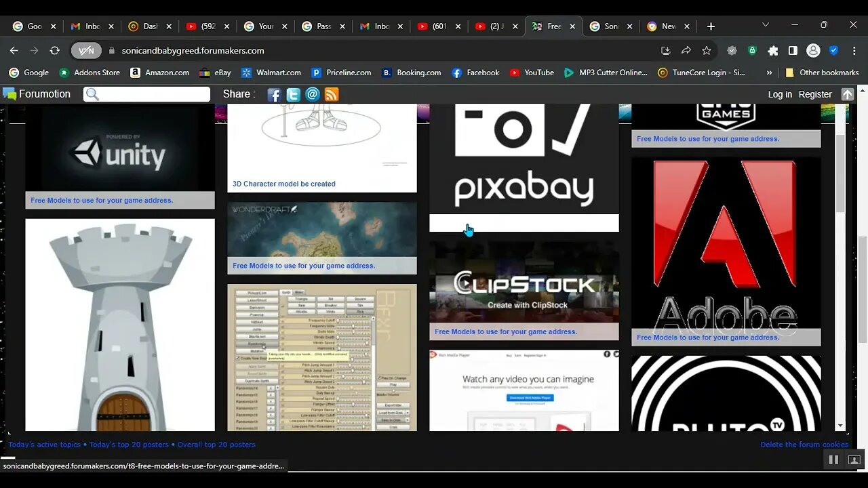Open the Facebook bookmark
Image resolution: width=868 pixels, height=488 pixels.
(x=475, y=73)
